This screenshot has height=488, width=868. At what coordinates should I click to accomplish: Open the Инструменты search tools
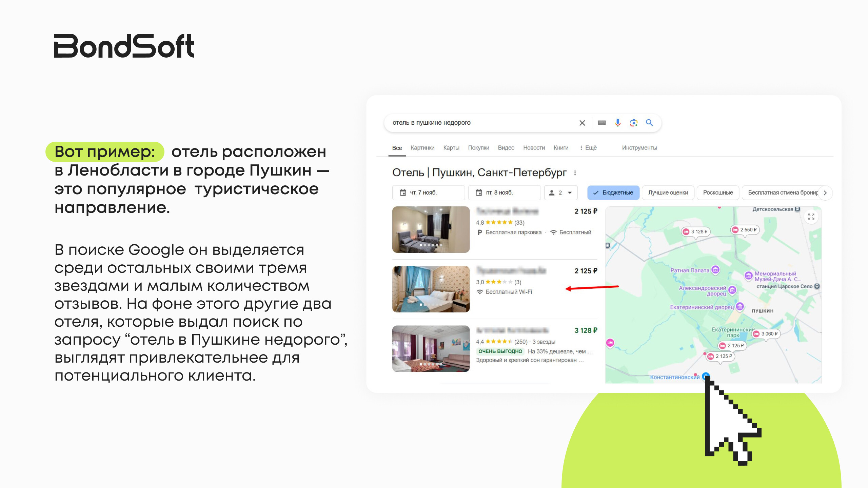pyautogui.click(x=639, y=148)
